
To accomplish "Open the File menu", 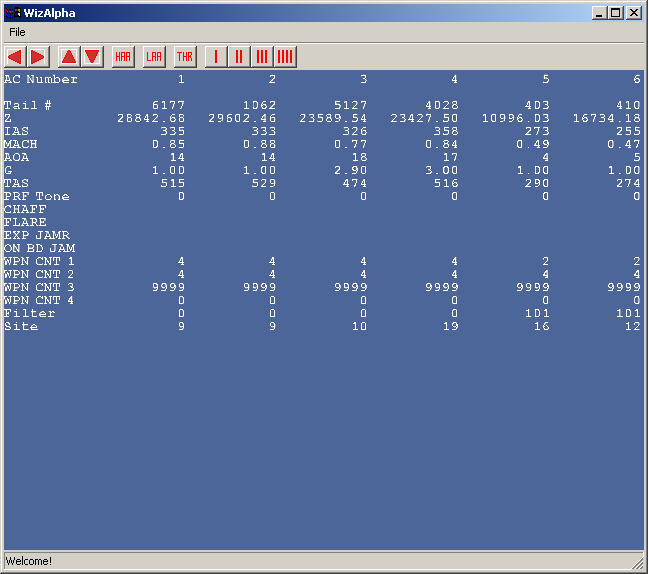I will point(17,32).
